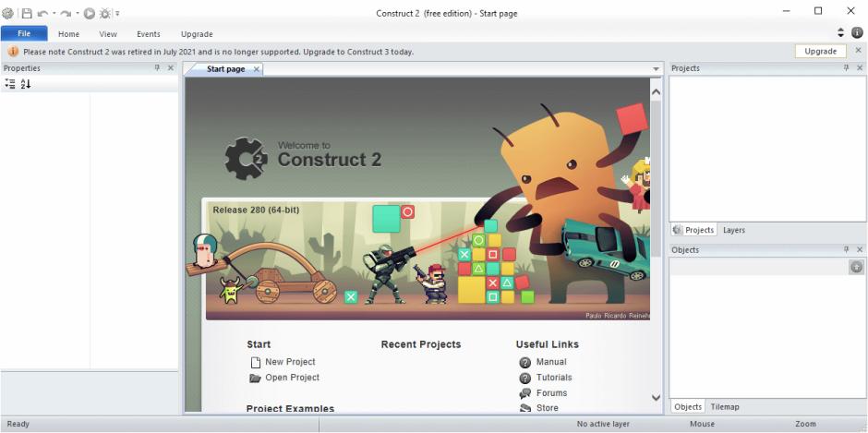Switch to the Home ribbon tab
This screenshot has width=868, height=433.
coord(68,34)
